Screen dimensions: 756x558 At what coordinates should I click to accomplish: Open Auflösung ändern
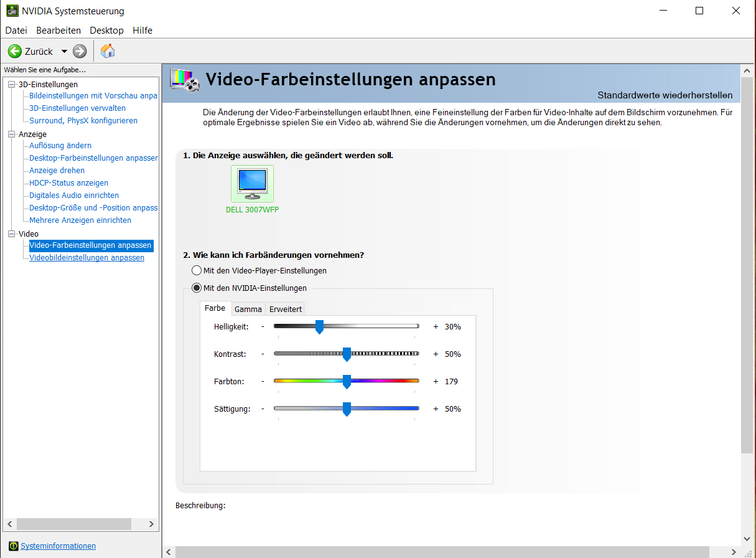point(60,146)
